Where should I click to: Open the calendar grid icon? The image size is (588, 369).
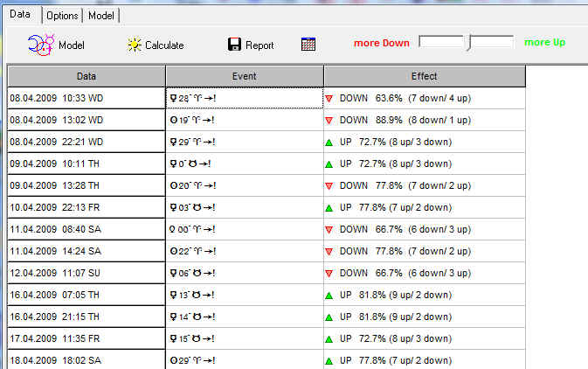click(x=308, y=45)
